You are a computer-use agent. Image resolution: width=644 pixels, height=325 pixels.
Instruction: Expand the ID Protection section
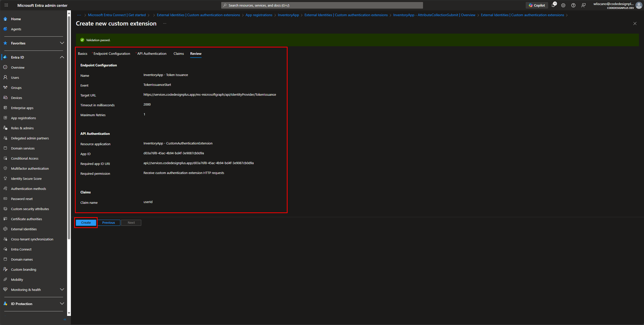coord(62,304)
